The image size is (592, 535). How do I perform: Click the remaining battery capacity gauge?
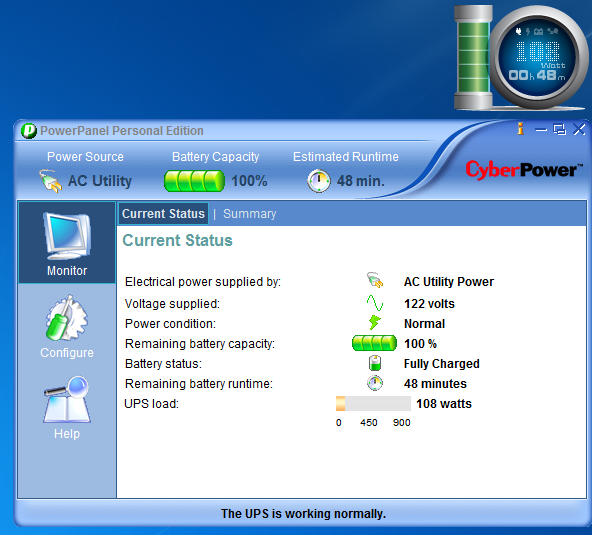[374, 343]
